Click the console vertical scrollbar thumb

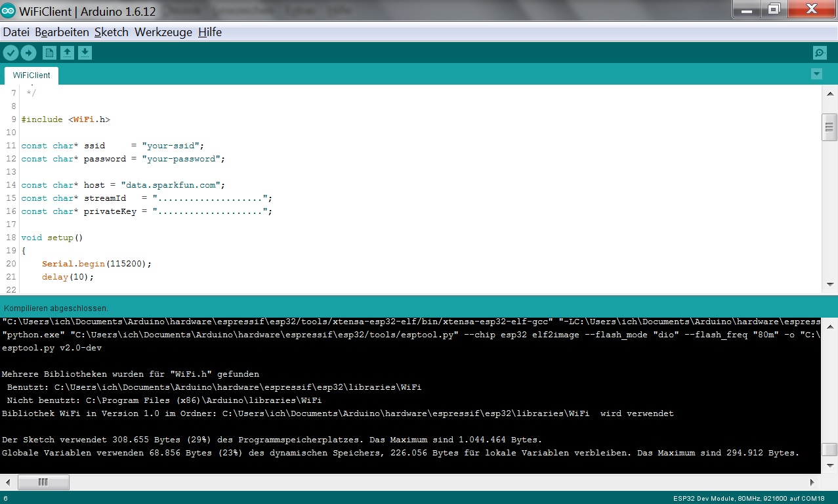point(829,450)
